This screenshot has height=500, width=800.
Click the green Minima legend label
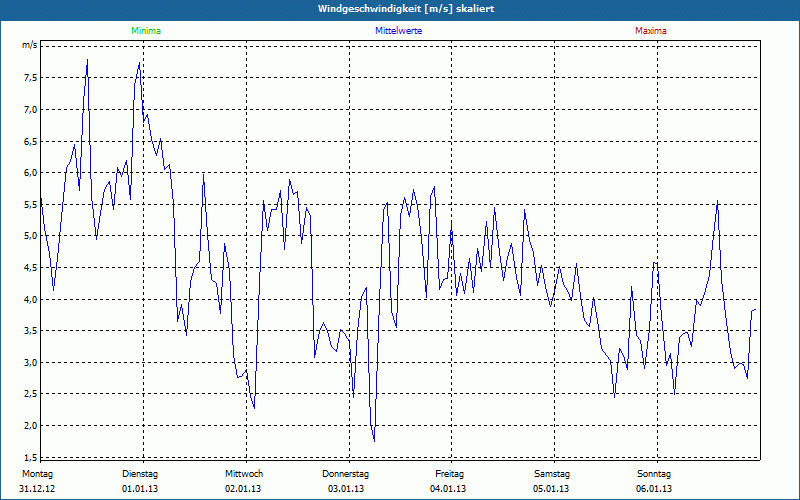pyautogui.click(x=146, y=31)
